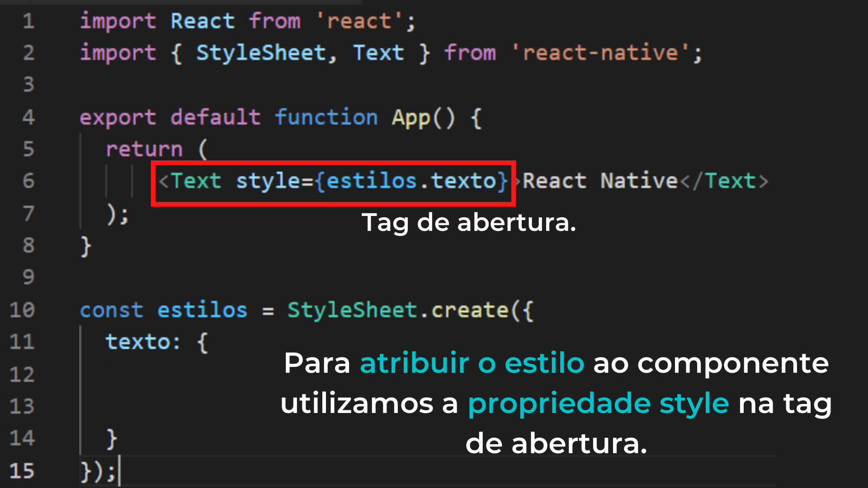Screen dimensions: 868x488
Task: Click the App function name
Action: [x=411, y=117]
